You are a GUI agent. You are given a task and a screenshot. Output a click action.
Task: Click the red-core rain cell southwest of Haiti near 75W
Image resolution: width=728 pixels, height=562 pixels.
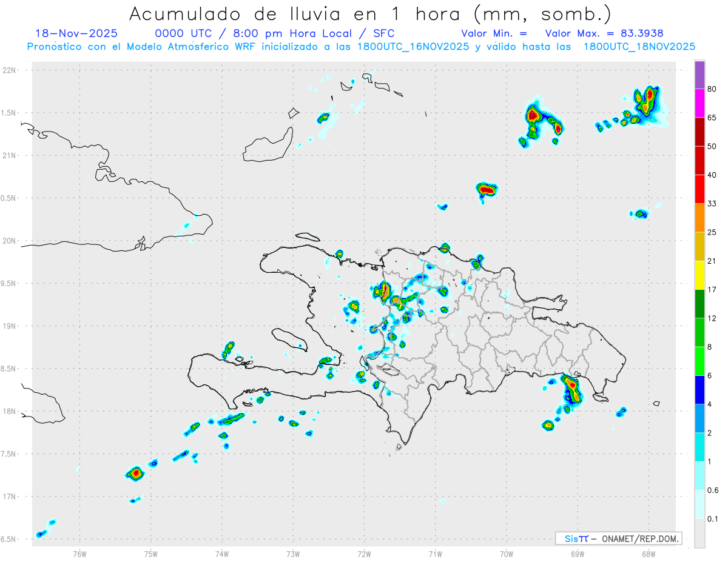click(136, 473)
